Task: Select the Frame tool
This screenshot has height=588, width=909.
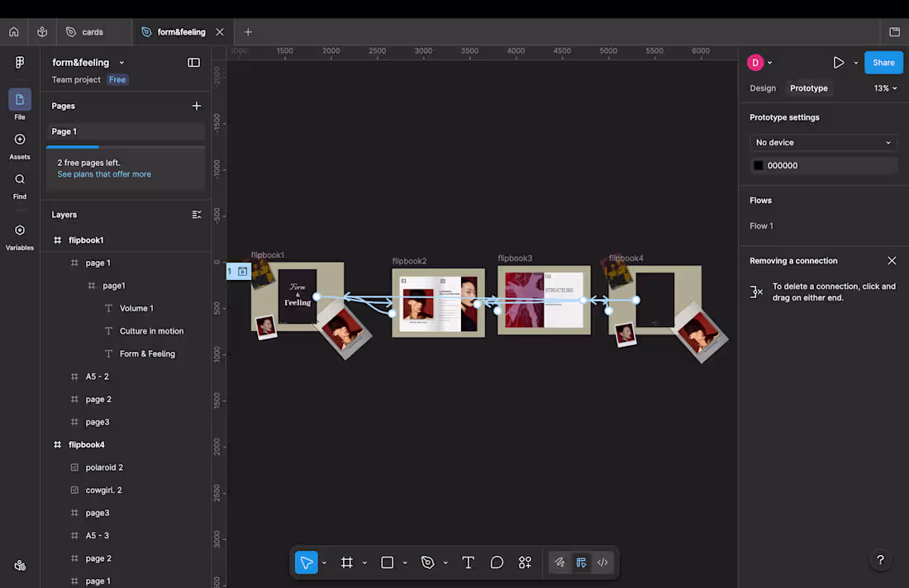Action: (347, 562)
